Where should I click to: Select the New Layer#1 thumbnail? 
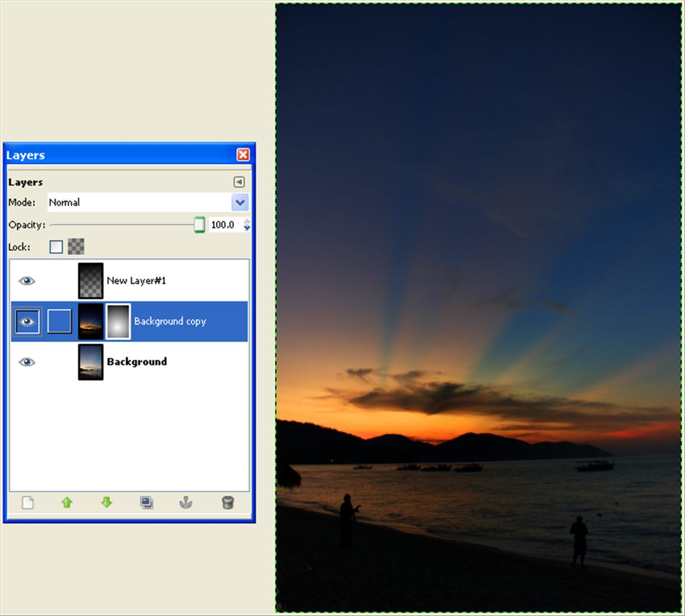pos(91,281)
